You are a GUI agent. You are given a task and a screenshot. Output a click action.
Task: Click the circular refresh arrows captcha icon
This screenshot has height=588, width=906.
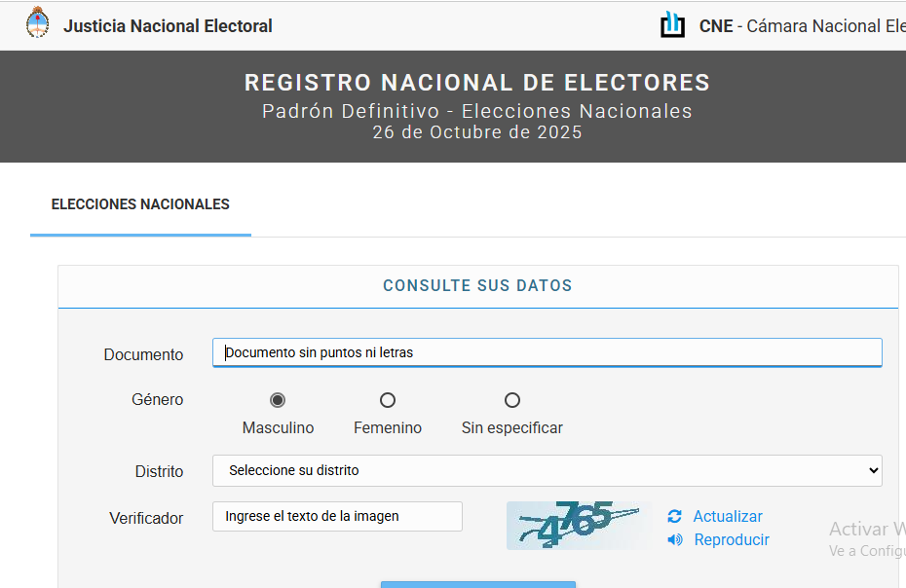coord(675,516)
